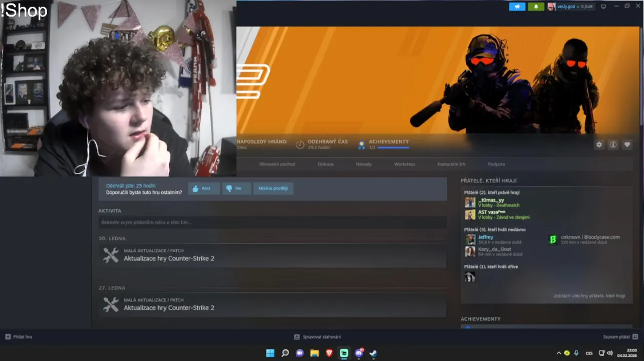The height and width of the screenshot is (361, 644).
Task: Open friend unknxwn | Bloodycase.com profile
Action: [x=590, y=237]
